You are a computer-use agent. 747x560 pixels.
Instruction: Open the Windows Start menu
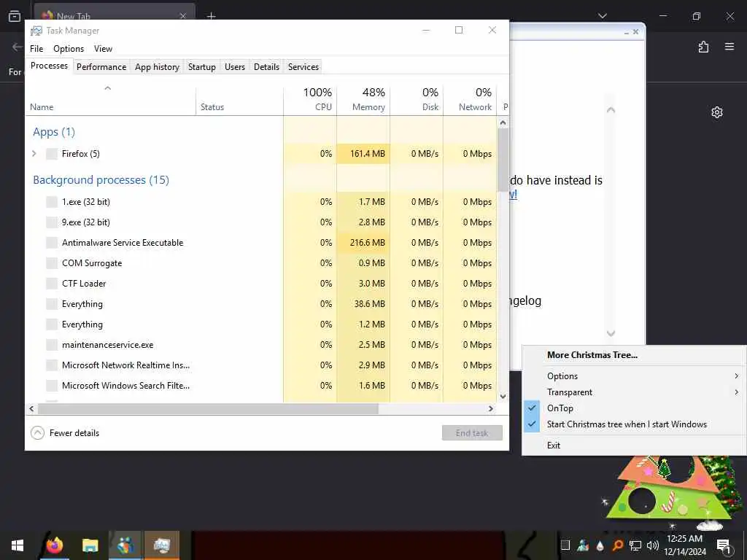click(18, 545)
